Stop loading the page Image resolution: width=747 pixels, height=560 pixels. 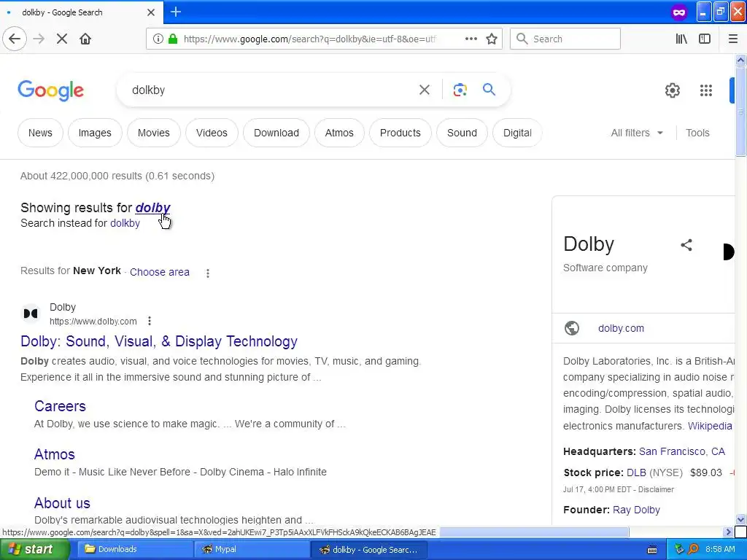[62, 39]
